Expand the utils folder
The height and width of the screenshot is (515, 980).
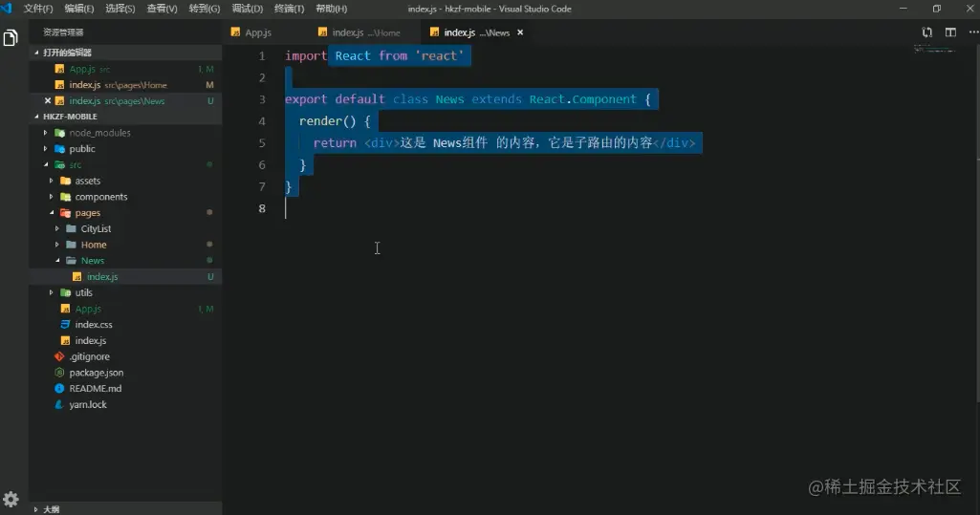(x=52, y=292)
